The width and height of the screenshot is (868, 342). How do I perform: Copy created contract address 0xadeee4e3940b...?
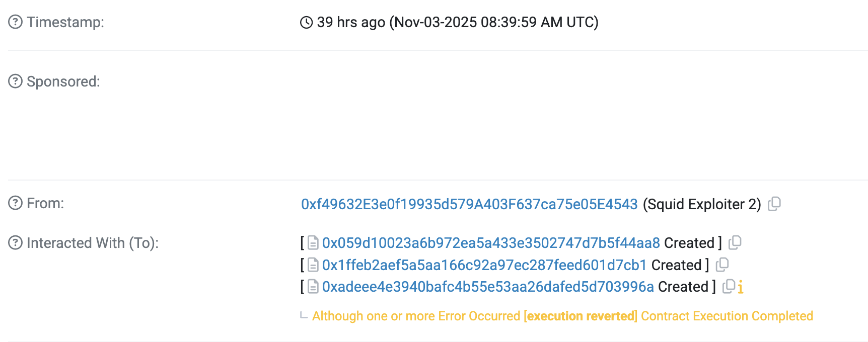pos(729,287)
